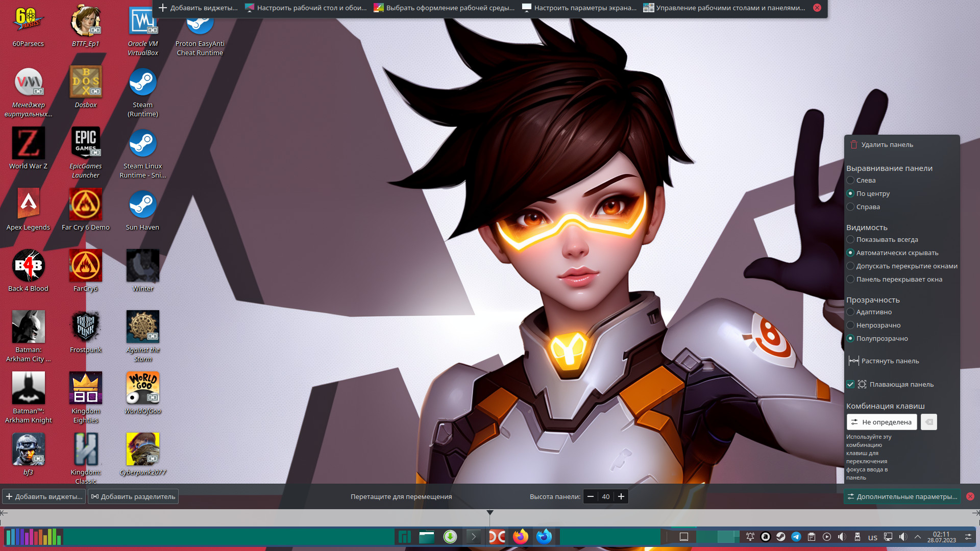Open the notifications bell in tray

point(750,537)
